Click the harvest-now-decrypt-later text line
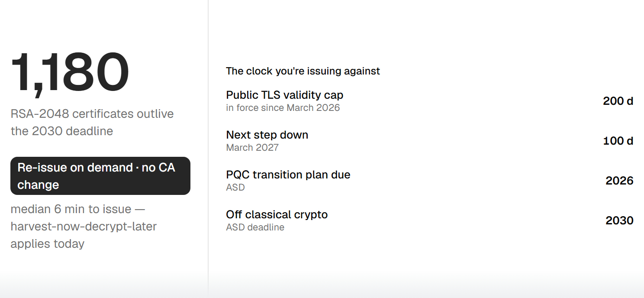The width and height of the screenshot is (644, 298). click(x=84, y=227)
